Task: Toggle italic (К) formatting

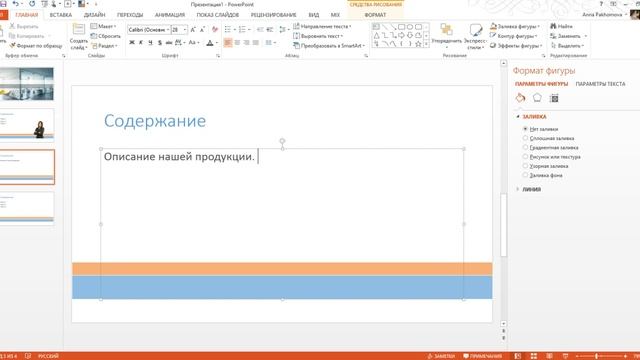Action: 141,42
